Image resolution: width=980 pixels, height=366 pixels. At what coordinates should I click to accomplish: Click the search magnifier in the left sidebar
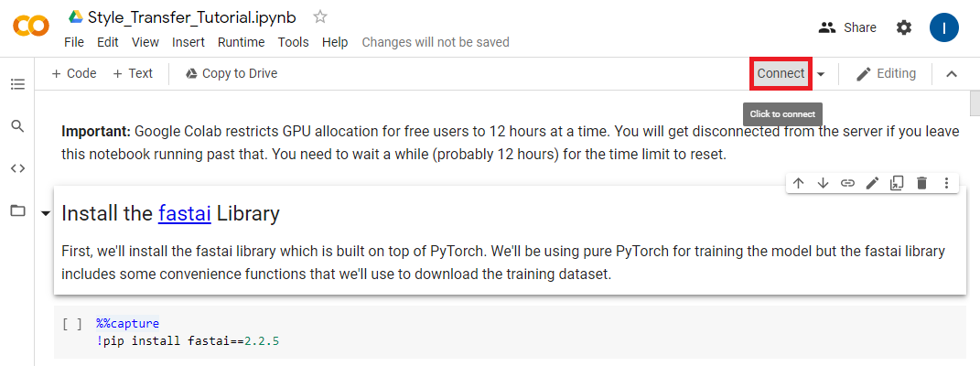point(17,125)
